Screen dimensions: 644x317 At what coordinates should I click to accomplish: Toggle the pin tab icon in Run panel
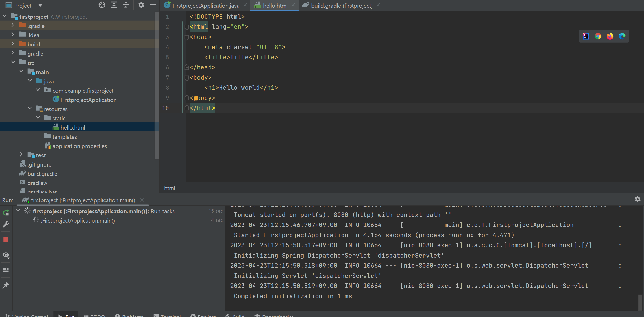6,285
